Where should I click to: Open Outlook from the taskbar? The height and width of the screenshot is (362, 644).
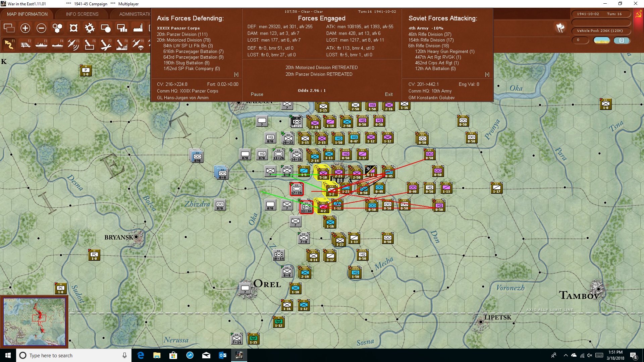[x=223, y=355]
